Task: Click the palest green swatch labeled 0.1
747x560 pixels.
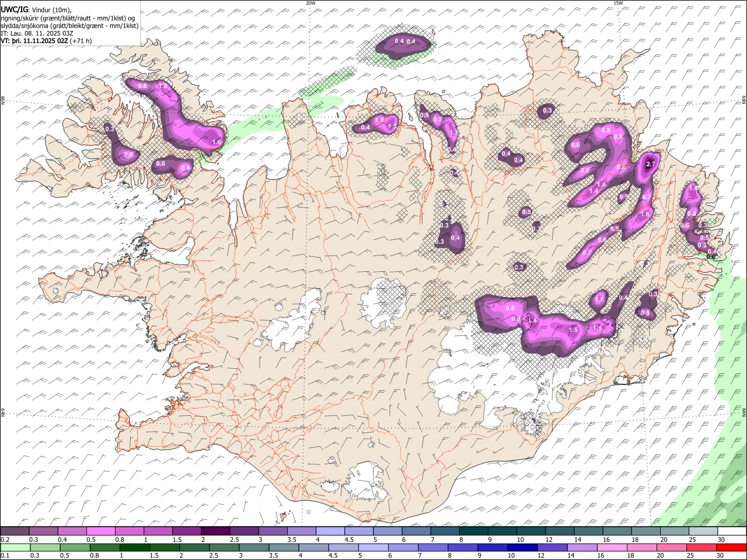Action: (x=15, y=548)
